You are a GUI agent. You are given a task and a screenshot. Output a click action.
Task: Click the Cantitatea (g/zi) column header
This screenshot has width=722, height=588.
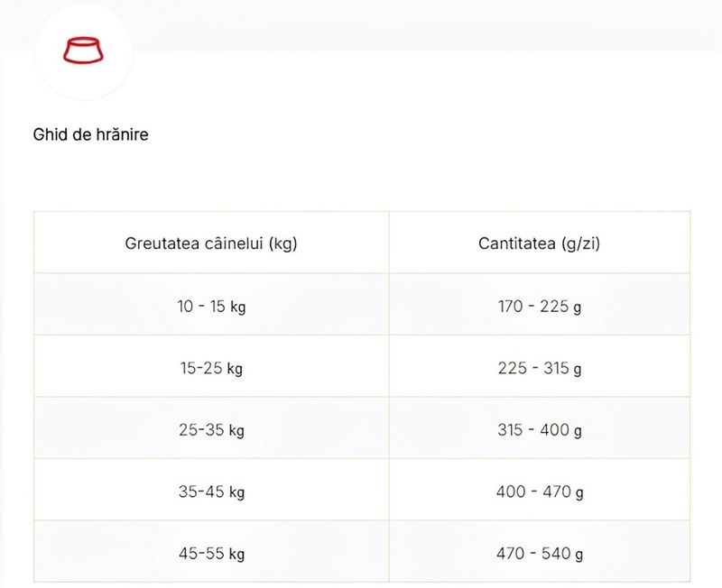(x=539, y=243)
